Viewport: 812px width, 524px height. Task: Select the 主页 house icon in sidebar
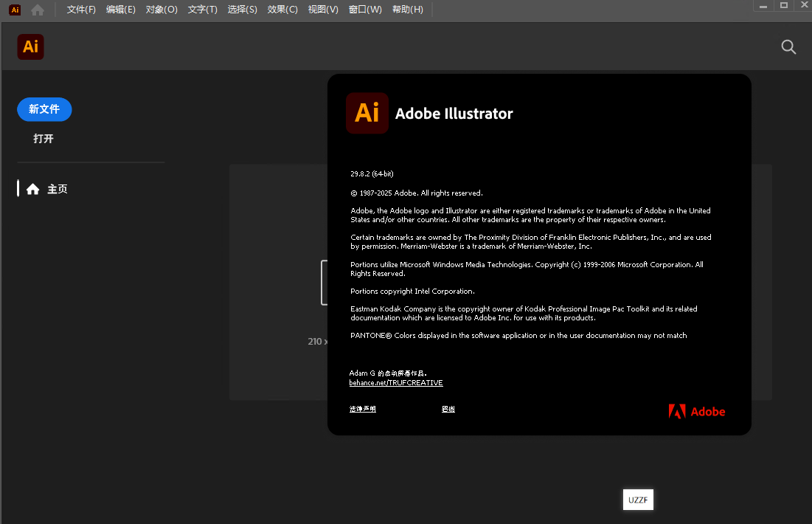[32, 189]
